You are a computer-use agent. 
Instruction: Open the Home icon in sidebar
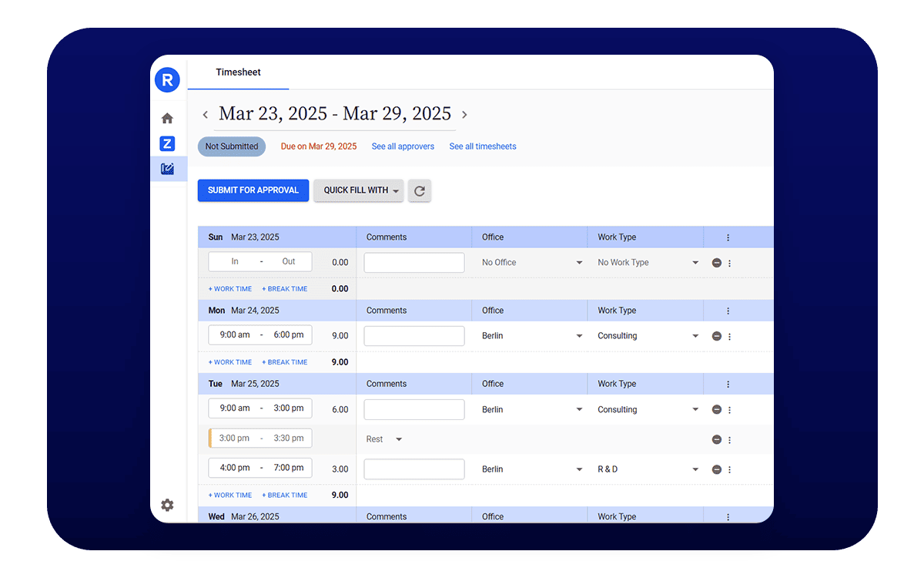[167, 118]
